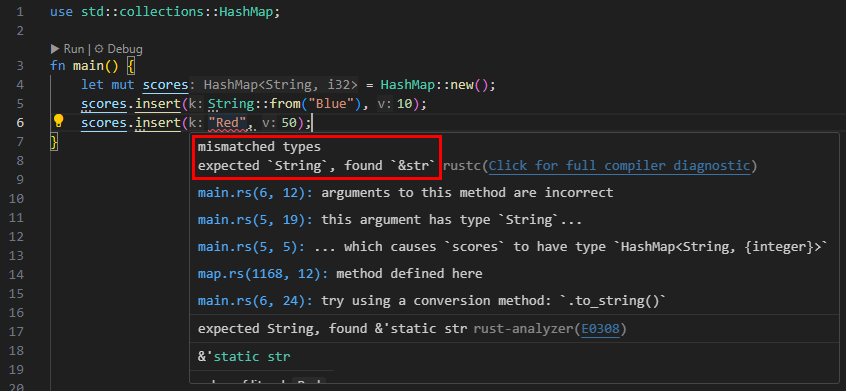Image resolution: width=846 pixels, height=391 pixels.
Task: Click the "Red" string with error squiggle
Action: [x=227, y=124]
